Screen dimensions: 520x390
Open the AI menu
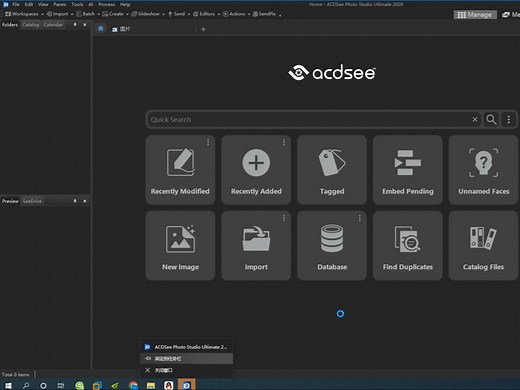tap(91, 4)
